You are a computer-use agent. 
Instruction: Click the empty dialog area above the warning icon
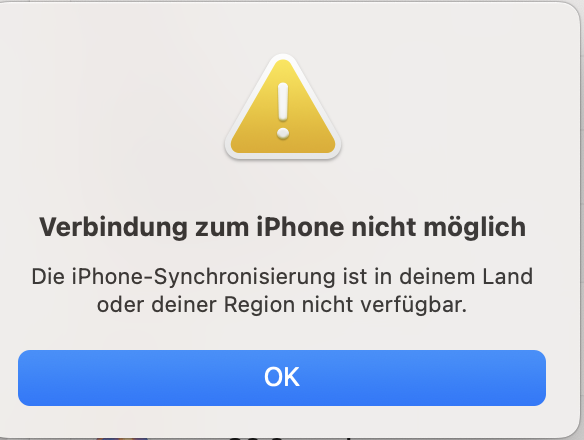pyautogui.click(x=283, y=26)
